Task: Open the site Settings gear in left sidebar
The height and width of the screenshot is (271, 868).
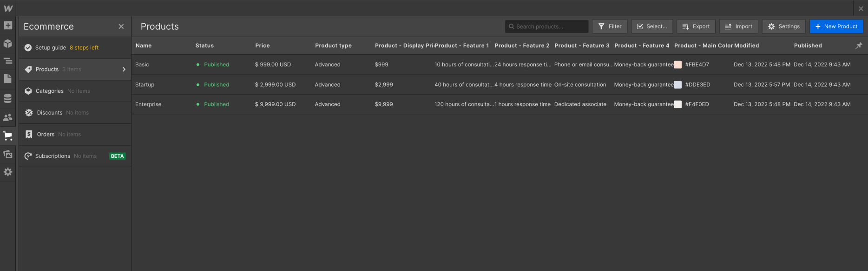Action: click(8, 172)
